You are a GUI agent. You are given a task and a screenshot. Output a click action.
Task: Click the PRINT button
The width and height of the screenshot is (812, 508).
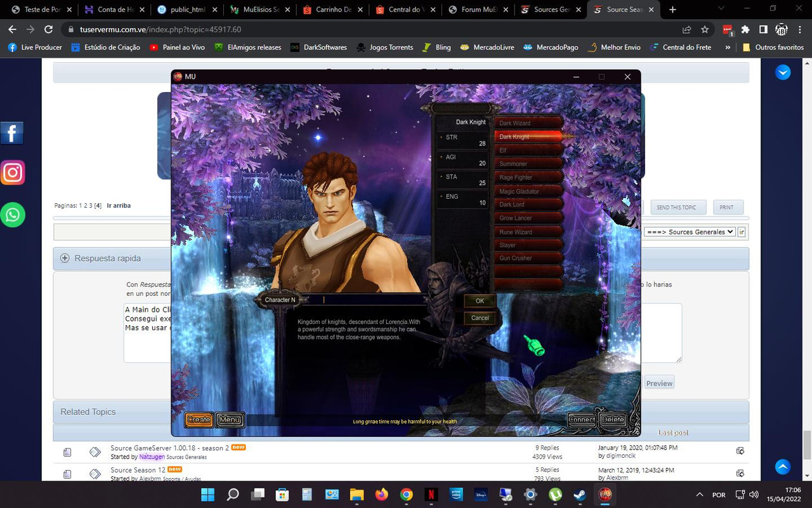[x=727, y=207]
